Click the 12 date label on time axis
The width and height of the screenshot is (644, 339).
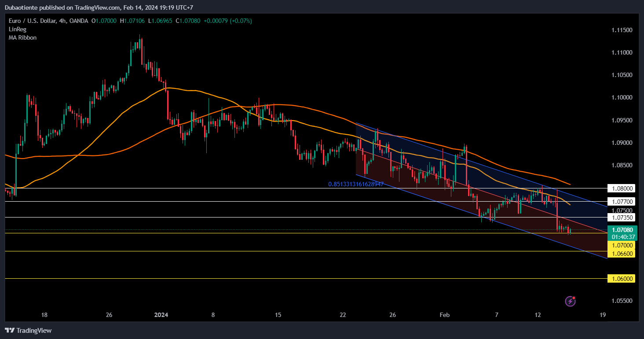tap(538, 315)
